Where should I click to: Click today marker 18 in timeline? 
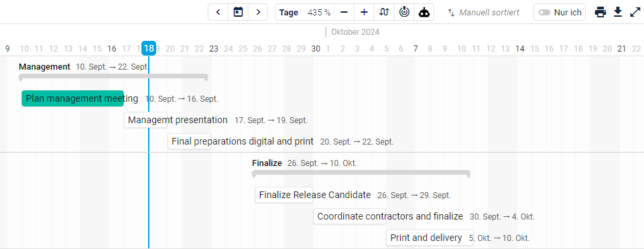click(149, 48)
